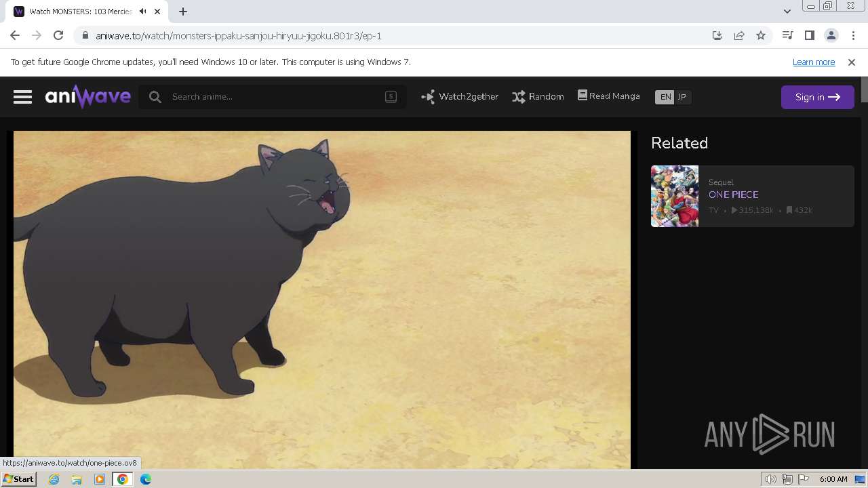
Task: Click the search magnifier icon
Action: [155, 97]
